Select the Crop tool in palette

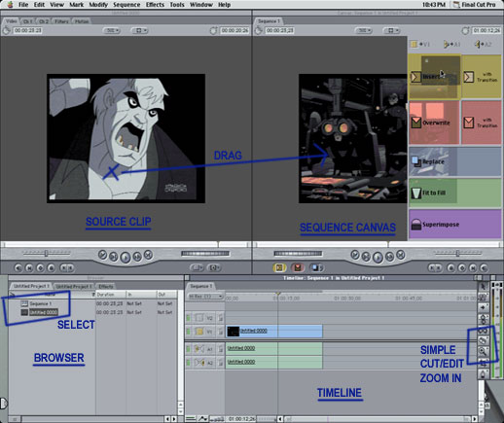(x=483, y=363)
